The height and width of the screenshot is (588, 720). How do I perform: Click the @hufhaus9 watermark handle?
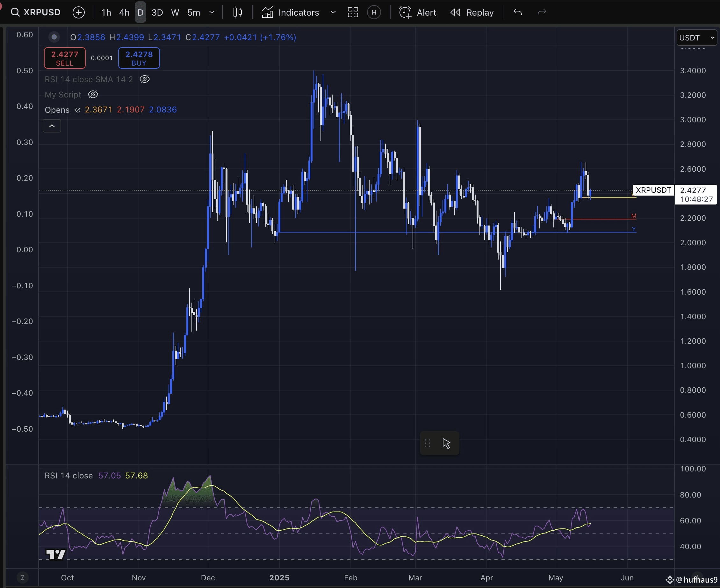click(x=696, y=579)
